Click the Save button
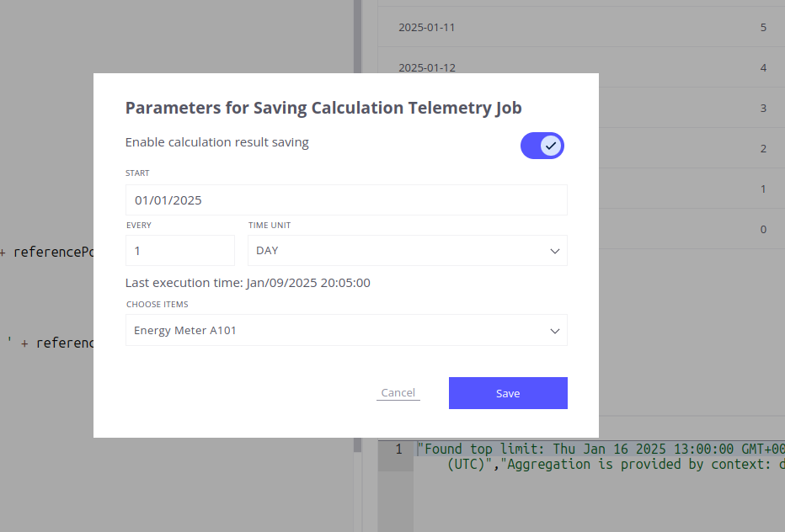This screenshot has height=532, width=785. click(x=508, y=393)
